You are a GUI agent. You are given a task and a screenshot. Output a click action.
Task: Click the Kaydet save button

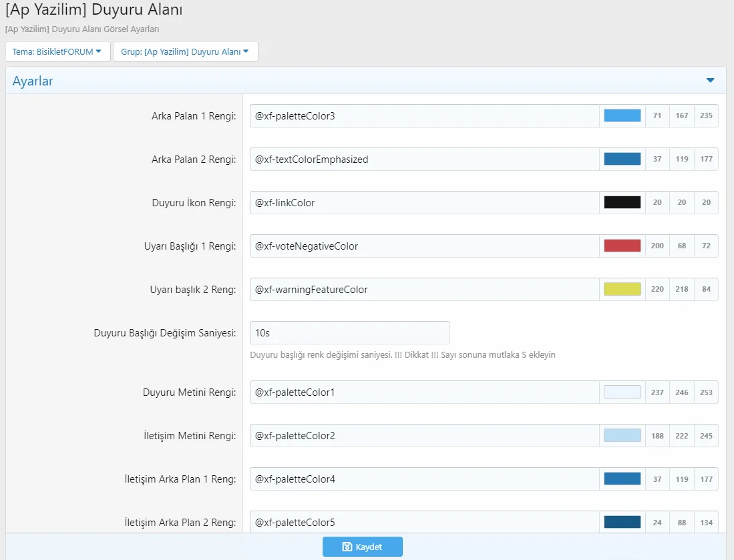(x=362, y=547)
